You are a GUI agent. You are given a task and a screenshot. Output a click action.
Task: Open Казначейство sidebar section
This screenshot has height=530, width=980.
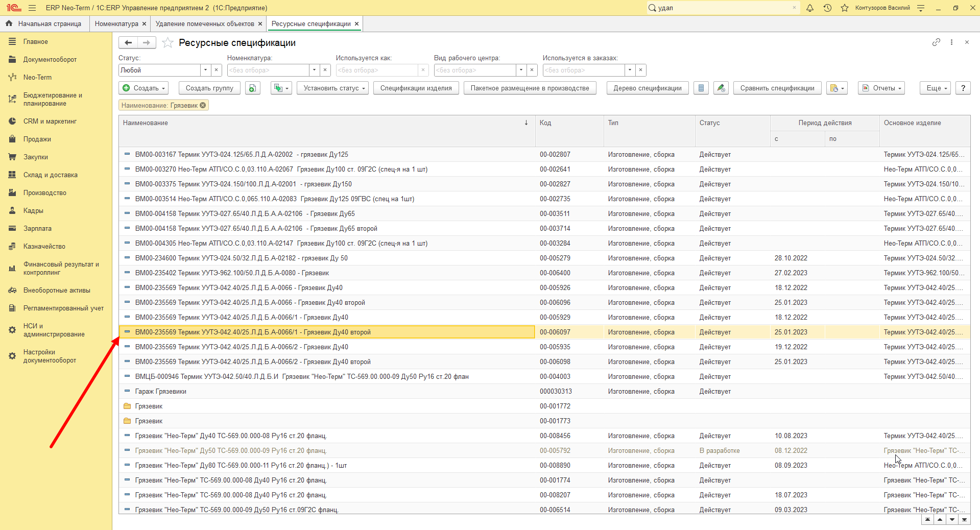(x=44, y=247)
